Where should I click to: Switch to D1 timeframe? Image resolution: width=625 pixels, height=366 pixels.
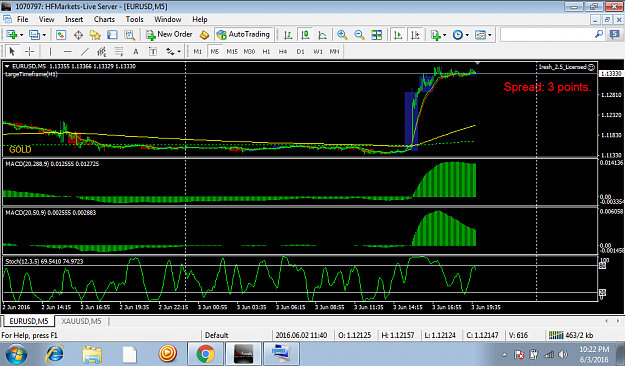pyautogui.click(x=301, y=51)
